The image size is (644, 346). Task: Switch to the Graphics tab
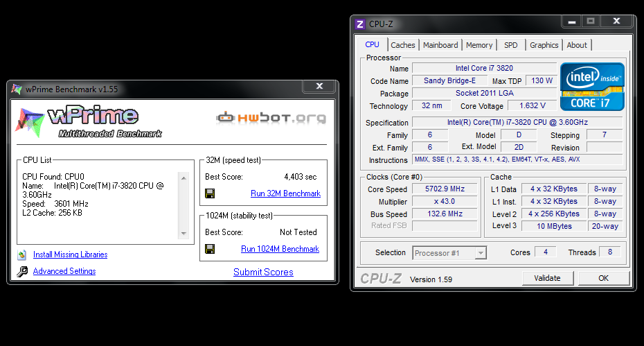(x=544, y=45)
